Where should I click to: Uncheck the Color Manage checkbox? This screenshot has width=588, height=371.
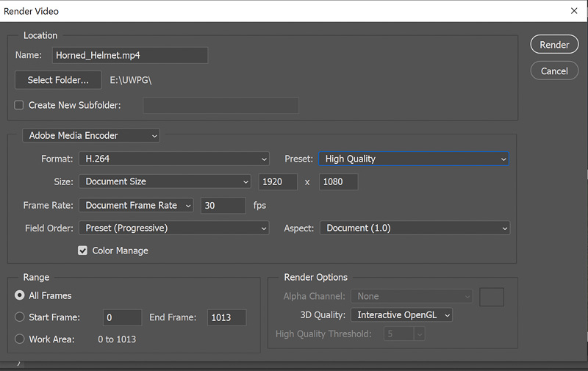coord(83,251)
